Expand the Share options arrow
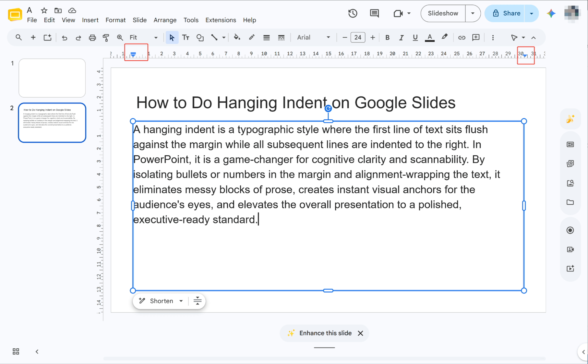This screenshot has width=588, height=364. click(532, 13)
